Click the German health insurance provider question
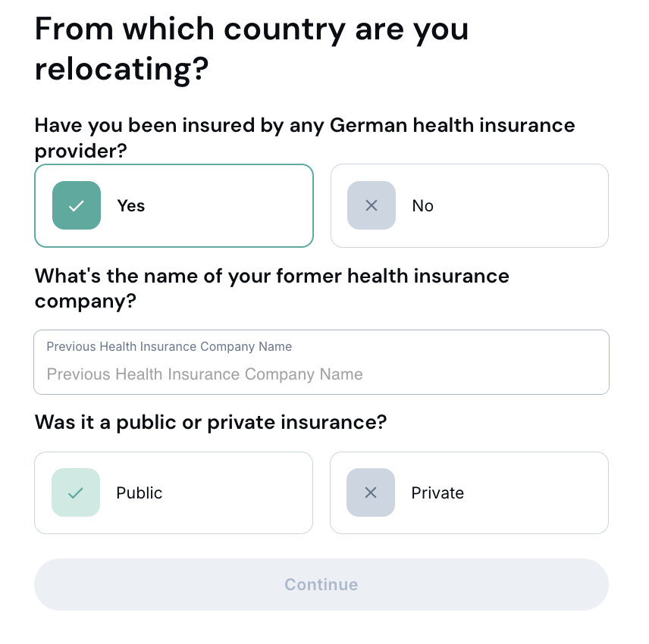 tap(305, 137)
